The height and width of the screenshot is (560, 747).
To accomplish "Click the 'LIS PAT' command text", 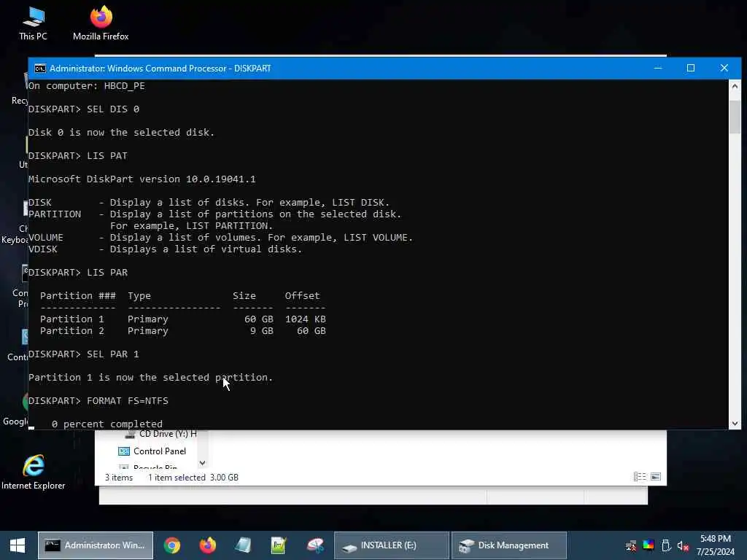I will 107,156.
